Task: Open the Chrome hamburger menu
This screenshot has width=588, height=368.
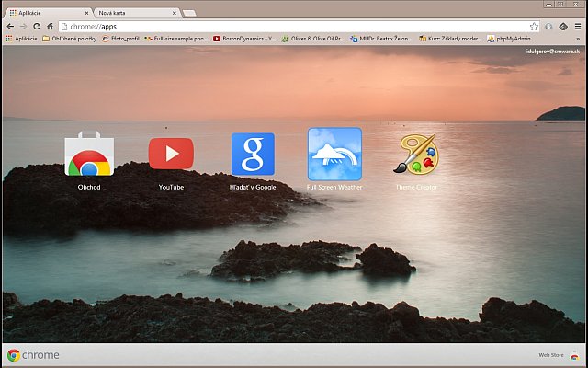Action: pos(578,27)
